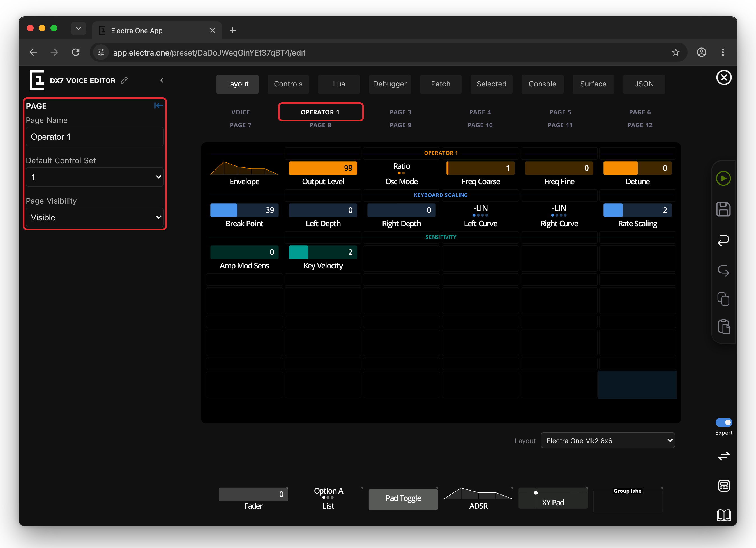The width and height of the screenshot is (756, 548).
Task: Close the Electra One App tab
Action: (x=212, y=30)
